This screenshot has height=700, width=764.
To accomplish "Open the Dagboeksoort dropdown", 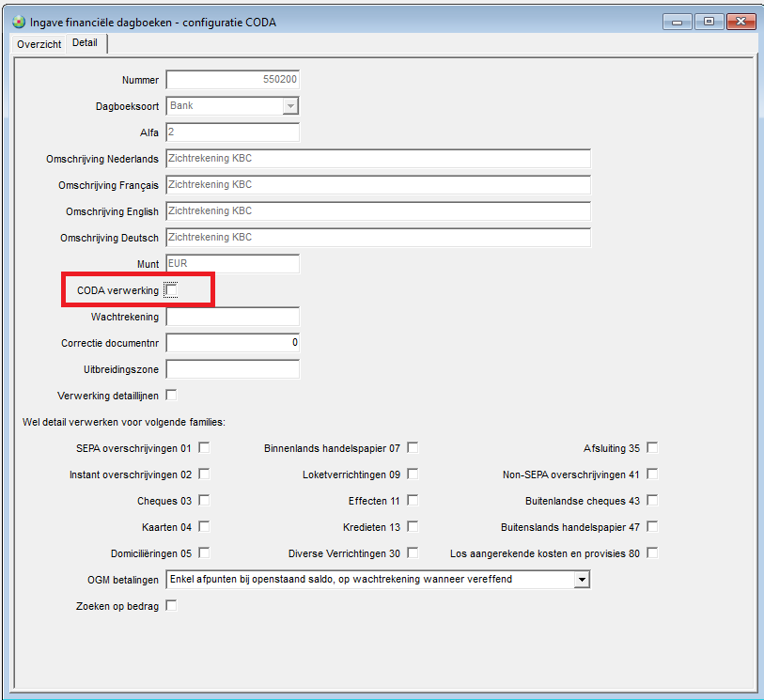I will pos(290,106).
